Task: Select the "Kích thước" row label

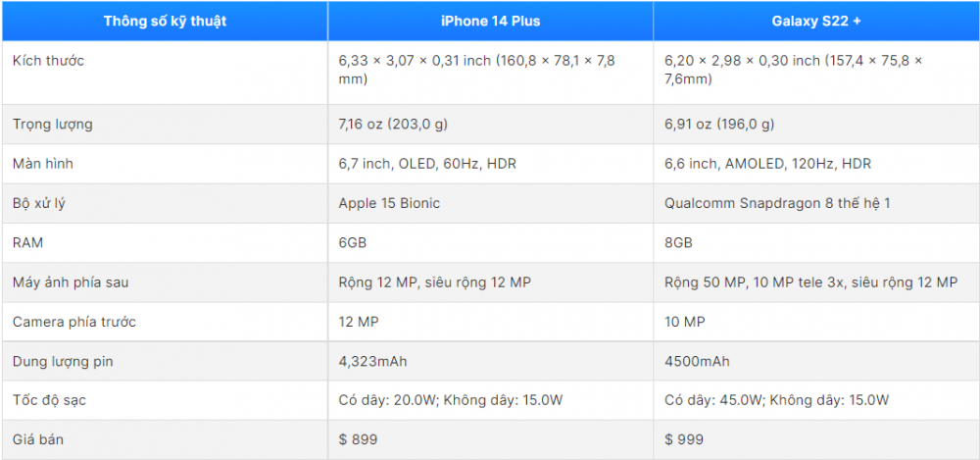Action: [49, 61]
